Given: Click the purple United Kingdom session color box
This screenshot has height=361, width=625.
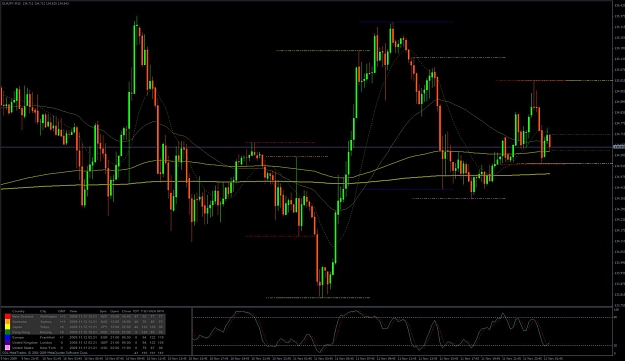Looking at the screenshot, I should click(x=8, y=343).
